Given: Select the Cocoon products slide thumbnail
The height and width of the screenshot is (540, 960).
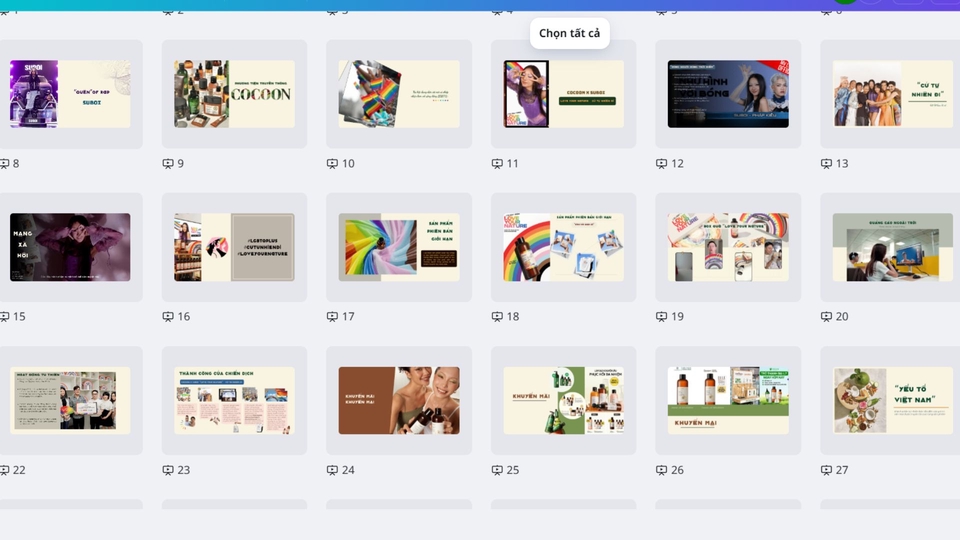Looking at the screenshot, I should pyautogui.click(x=234, y=94).
